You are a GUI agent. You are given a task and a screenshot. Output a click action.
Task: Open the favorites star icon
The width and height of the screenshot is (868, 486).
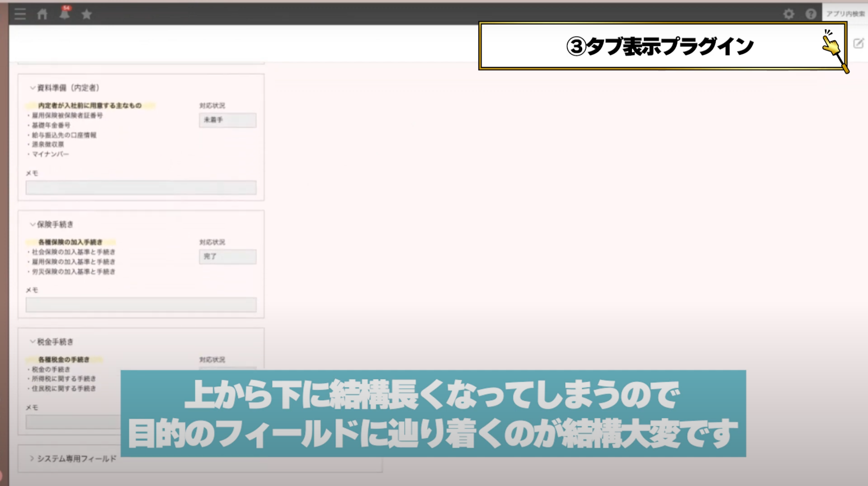click(86, 14)
